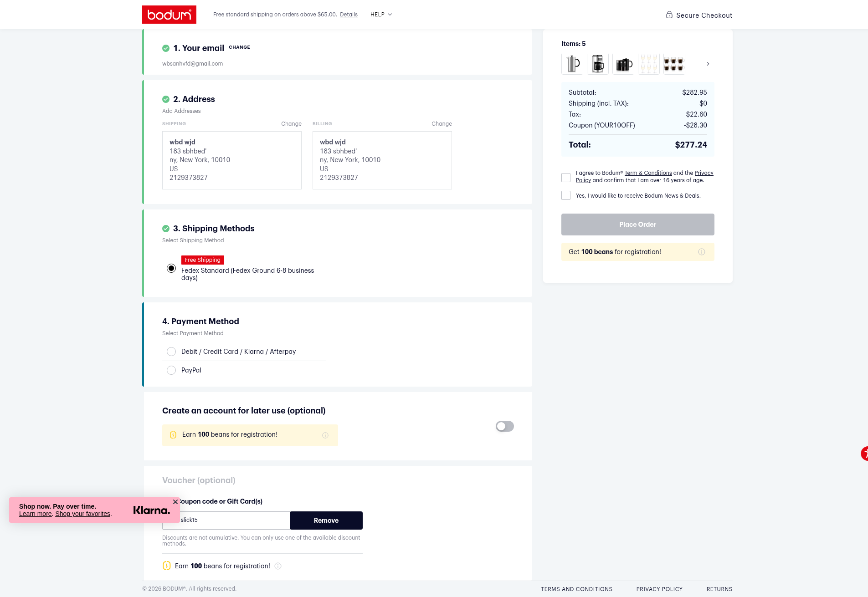Screen dimensions: 868x597
Task: Close the Klarna promo banner
Action: (x=175, y=502)
